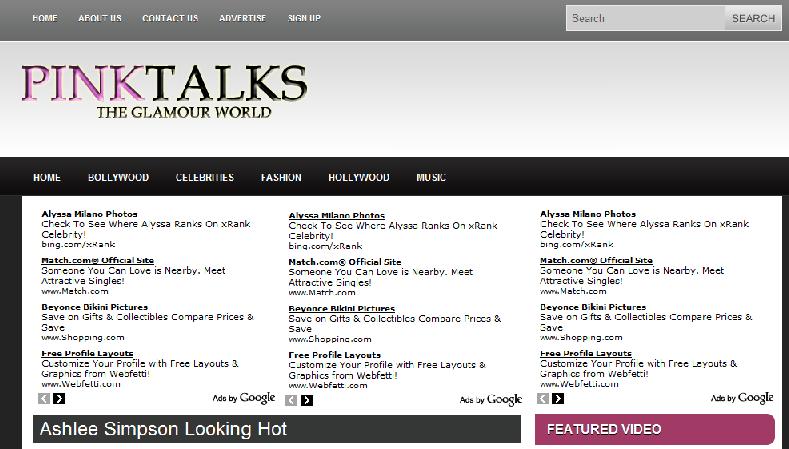Viewport: 789px width, 449px height.
Task: Open the Advertise page
Action: 243,18
